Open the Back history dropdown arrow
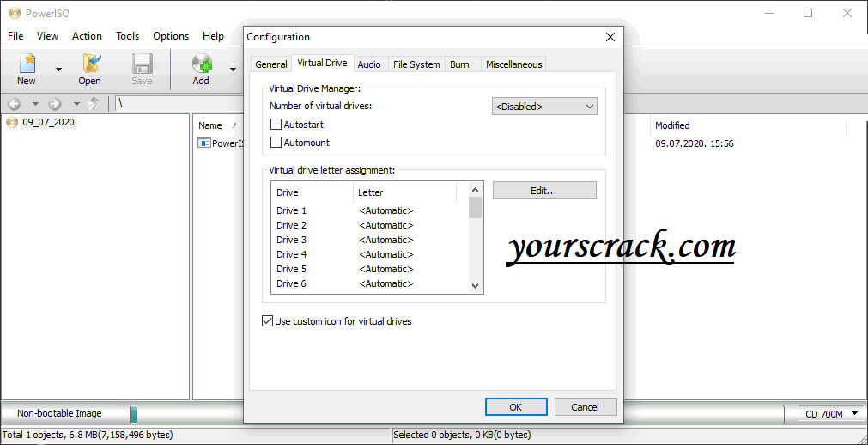This screenshot has height=445, width=868. click(35, 104)
